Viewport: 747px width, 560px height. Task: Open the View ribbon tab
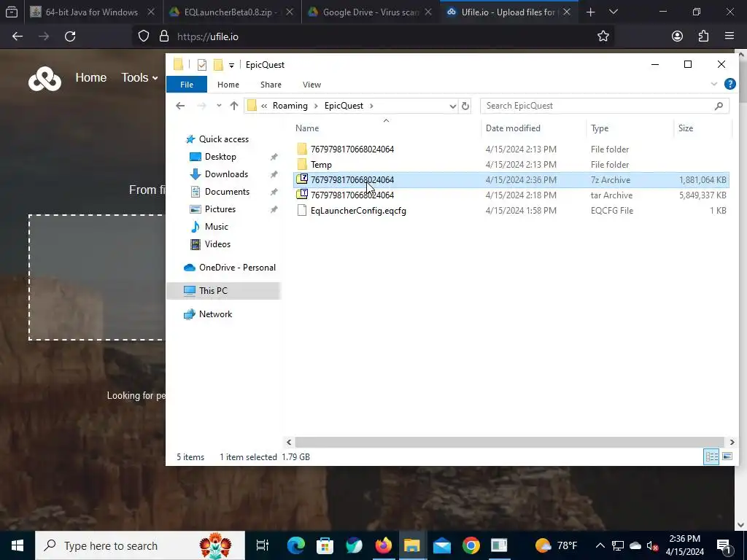point(311,85)
